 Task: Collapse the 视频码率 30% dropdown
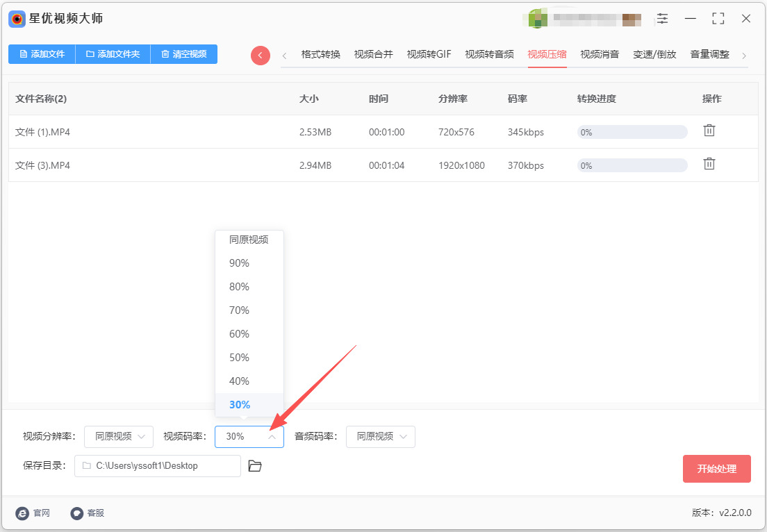pos(249,437)
